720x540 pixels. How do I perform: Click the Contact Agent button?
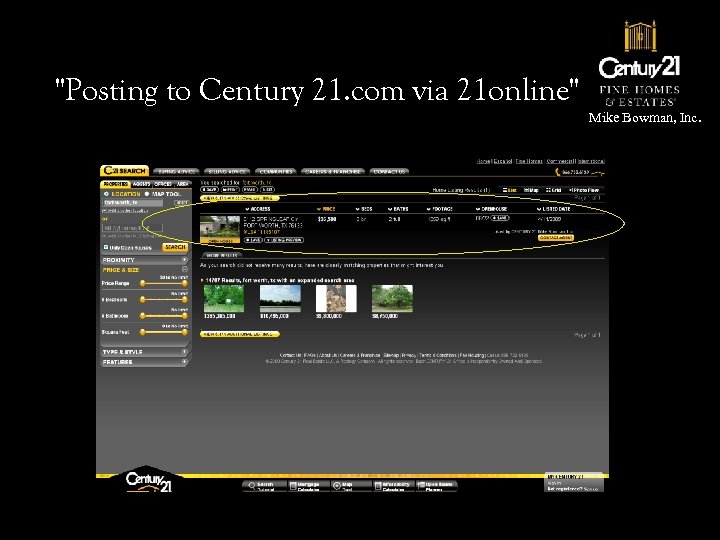pyautogui.click(x=556, y=238)
